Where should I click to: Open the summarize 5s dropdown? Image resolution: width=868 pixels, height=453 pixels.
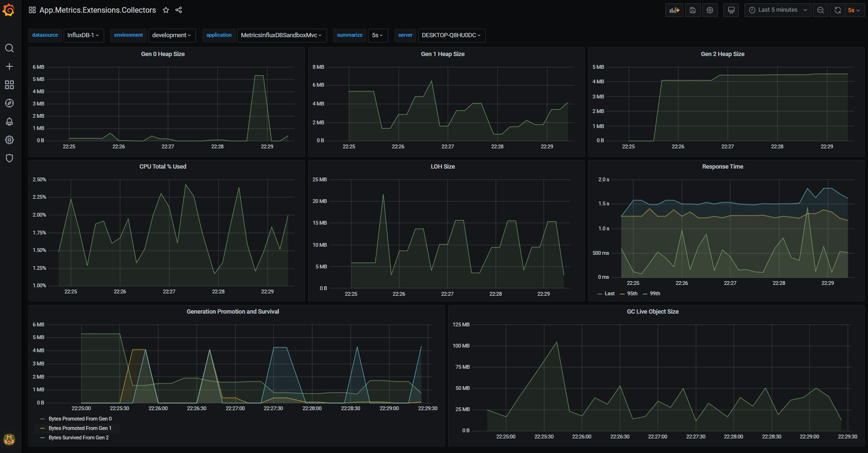point(378,35)
